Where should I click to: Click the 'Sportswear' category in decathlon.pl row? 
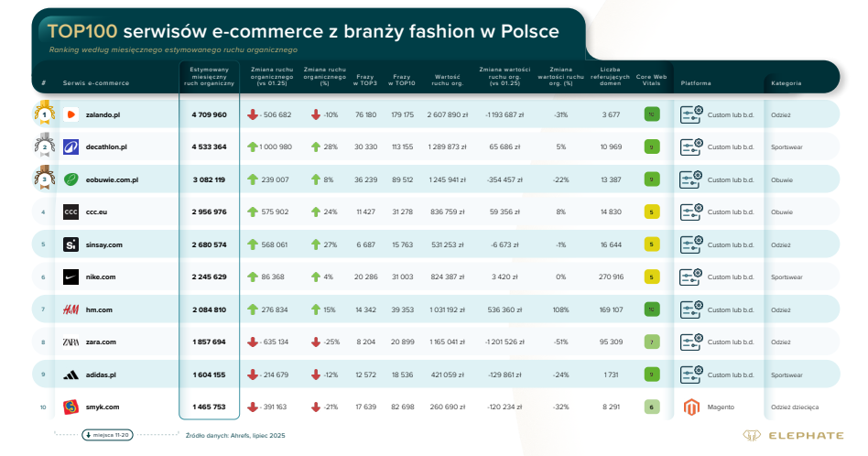point(787,147)
